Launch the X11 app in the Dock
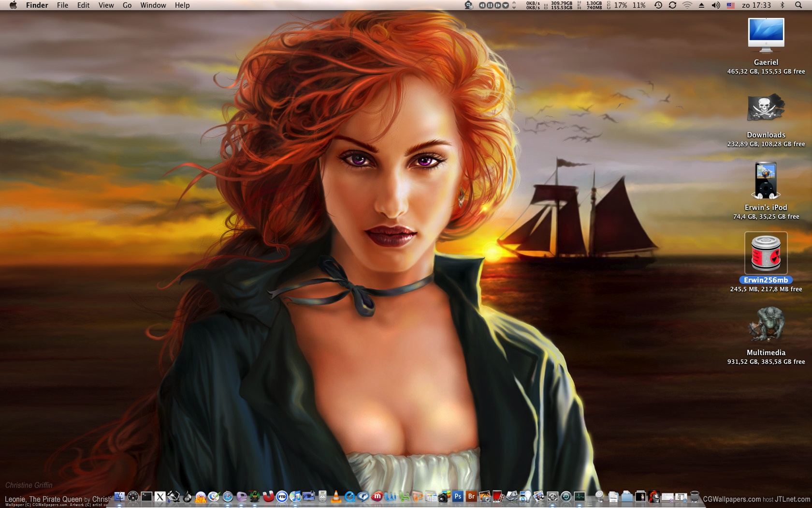This screenshot has width=812, height=508. (x=160, y=497)
